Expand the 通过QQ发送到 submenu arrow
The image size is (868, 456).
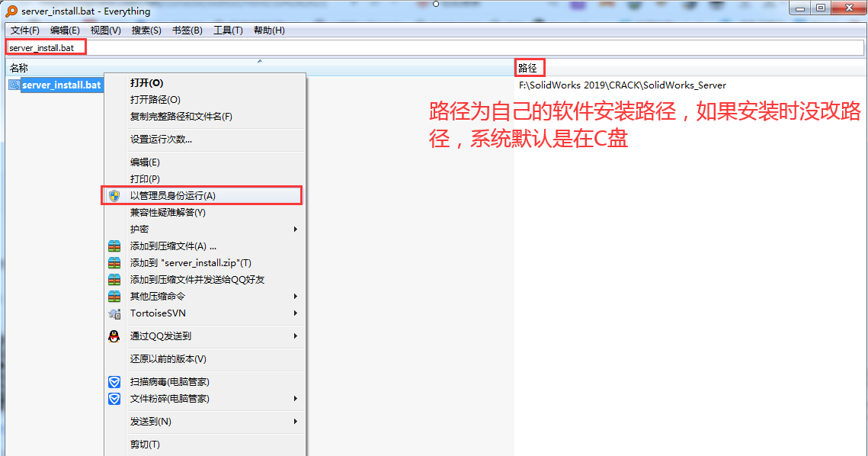pos(296,336)
